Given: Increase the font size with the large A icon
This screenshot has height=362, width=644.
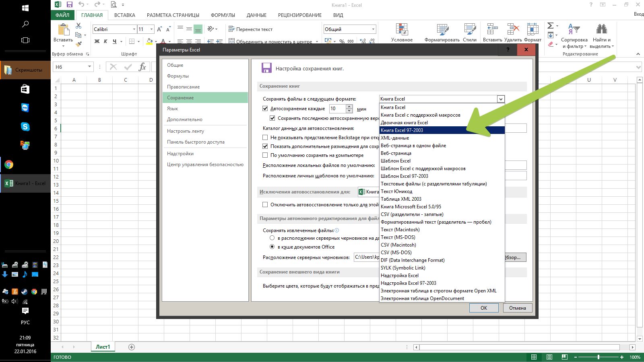Looking at the screenshot, I should [x=159, y=29].
